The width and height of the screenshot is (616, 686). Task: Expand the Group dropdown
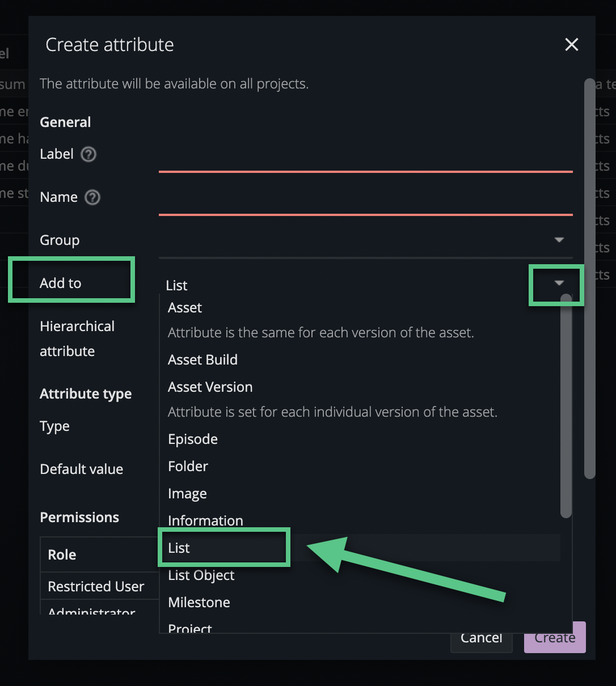point(559,240)
